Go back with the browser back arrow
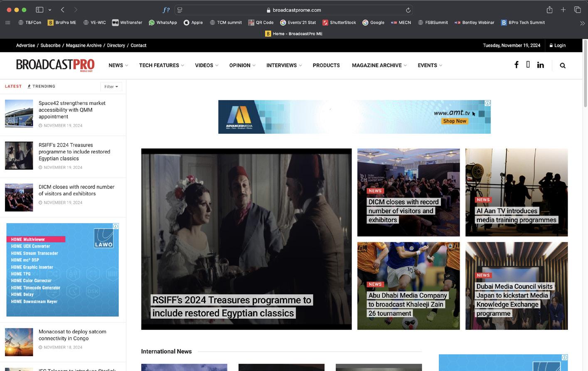This screenshot has width=588, height=371. click(62, 10)
